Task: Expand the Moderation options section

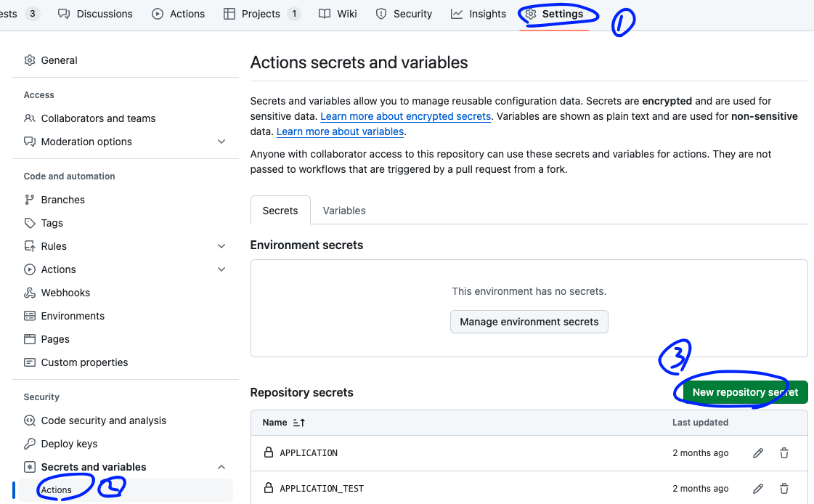Action: tap(221, 142)
